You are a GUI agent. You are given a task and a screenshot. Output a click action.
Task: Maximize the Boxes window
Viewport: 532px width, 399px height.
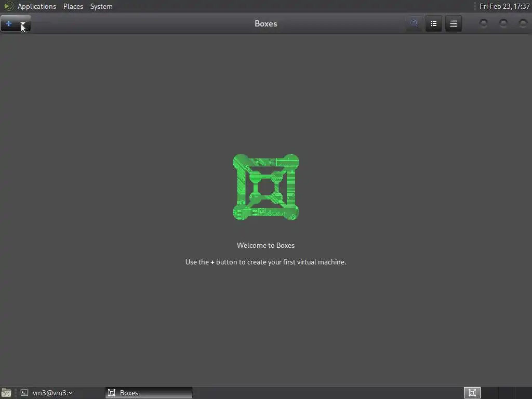503,23
